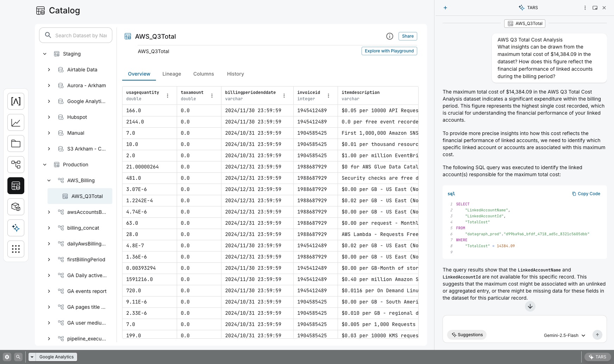Open billingperiodenddate column options menu

(284, 96)
